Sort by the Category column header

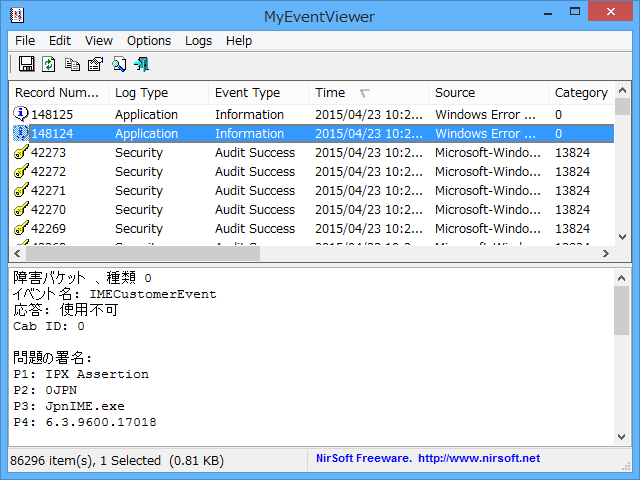pos(581,93)
